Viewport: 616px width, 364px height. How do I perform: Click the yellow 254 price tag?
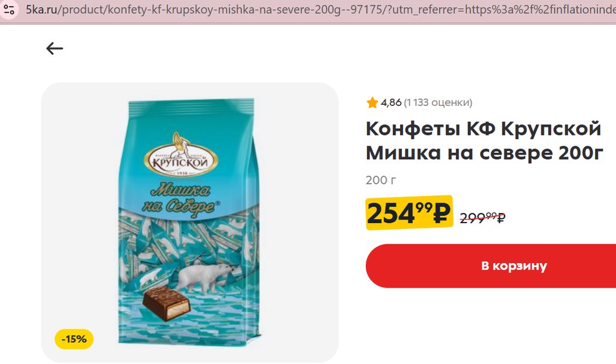(409, 212)
